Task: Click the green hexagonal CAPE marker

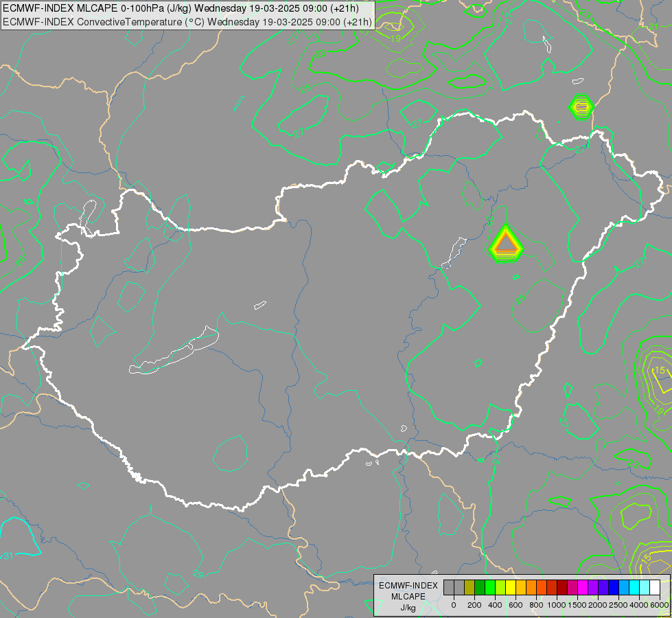Action: click(x=581, y=106)
